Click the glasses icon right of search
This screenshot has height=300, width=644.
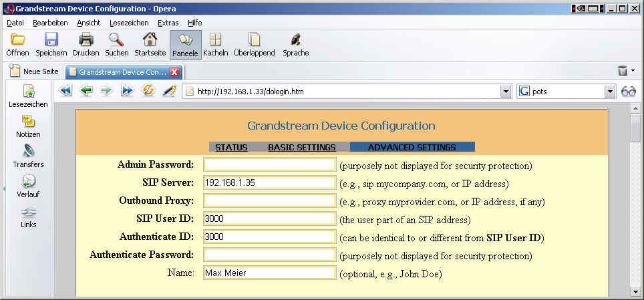click(629, 92)
